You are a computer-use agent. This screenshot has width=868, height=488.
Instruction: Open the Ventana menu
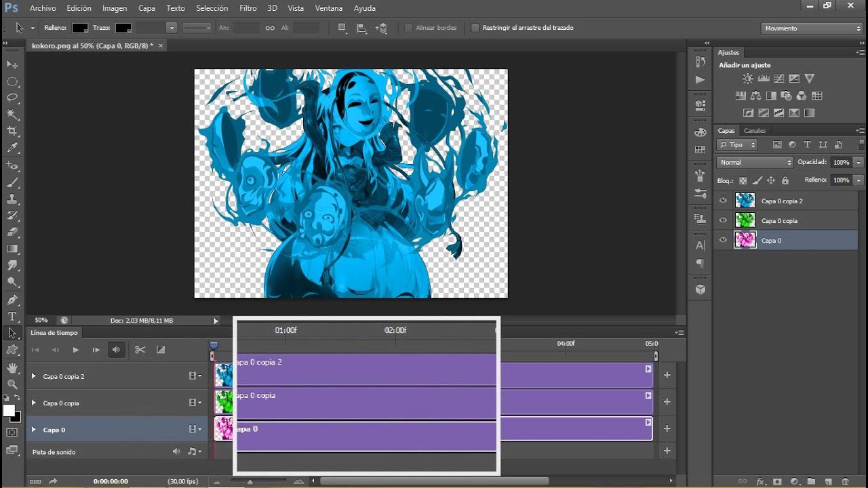pos(329,8)
